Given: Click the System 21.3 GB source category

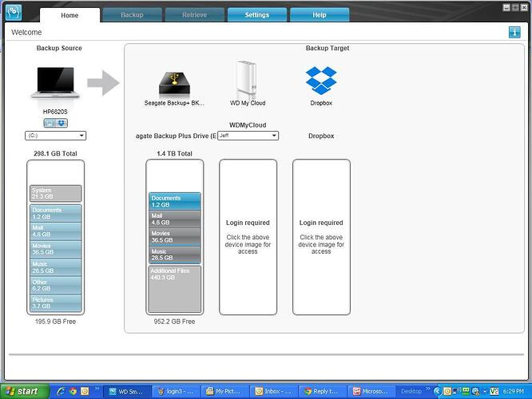Looking at the screenshot, I should (x=56, y=194).
